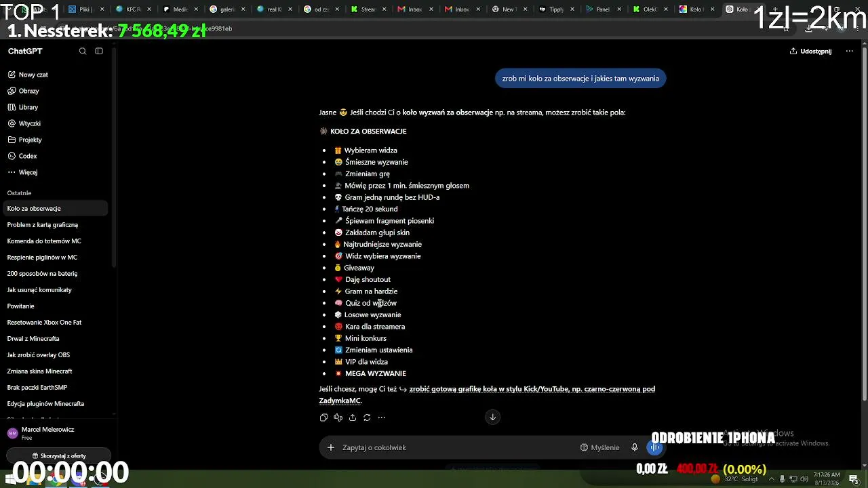Click the Udostępnij share button

[810, 51]
